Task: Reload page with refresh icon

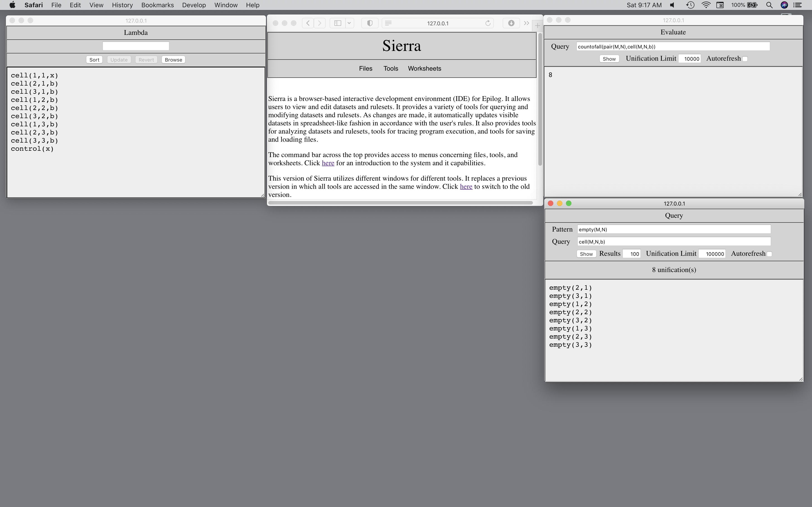Action: click(488, 23)
